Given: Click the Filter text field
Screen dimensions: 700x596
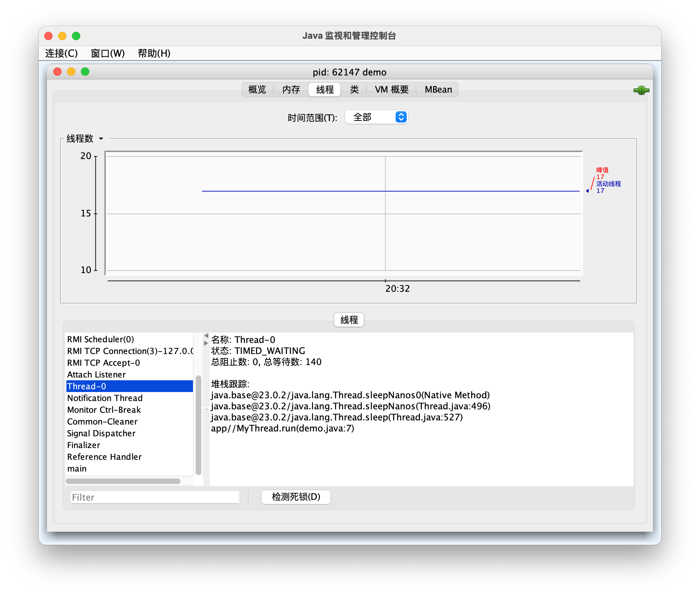Looking at the screenshot, I should pos(155,497).
